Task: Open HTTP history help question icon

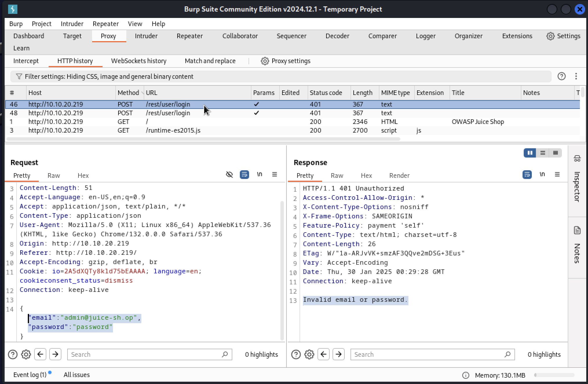Action: coord(561,76)
